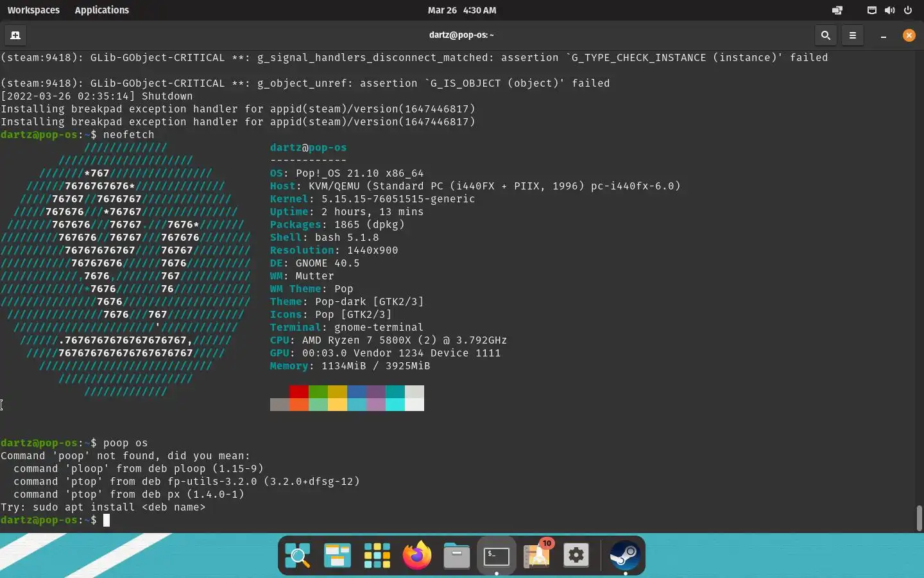Click the Terminal dock icon
Viewport: 924px width, 578px height.
pos(497,556)
